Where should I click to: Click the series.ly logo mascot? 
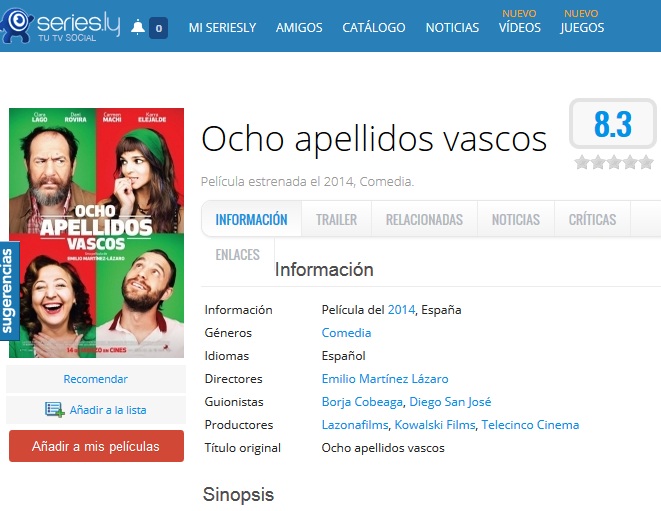17,25
